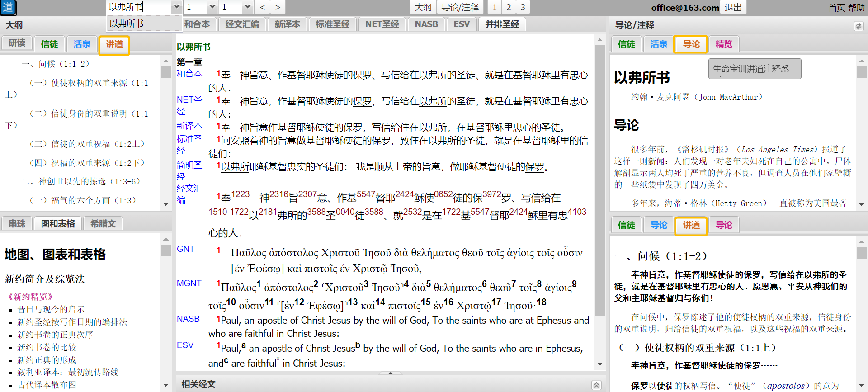Click the swap icon in 导论/注释 header
This screenshot has width=868, height=392.
(858, 26)
